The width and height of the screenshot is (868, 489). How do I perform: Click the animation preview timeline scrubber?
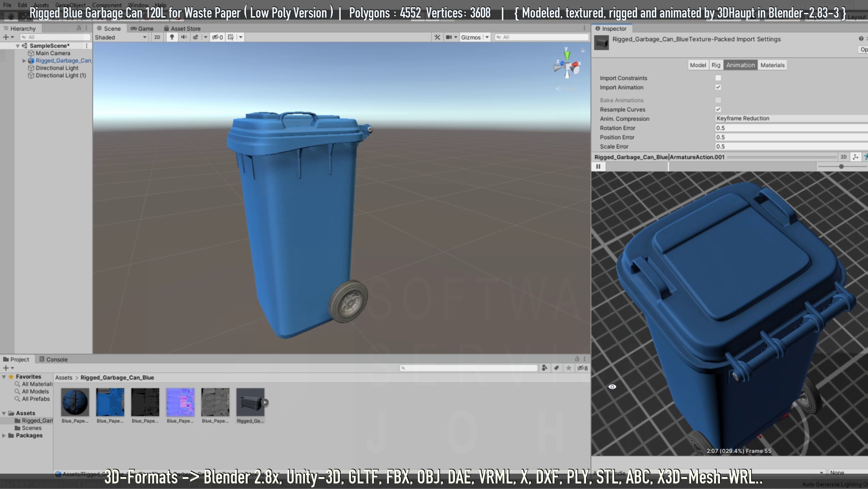(x=669, y=166)
